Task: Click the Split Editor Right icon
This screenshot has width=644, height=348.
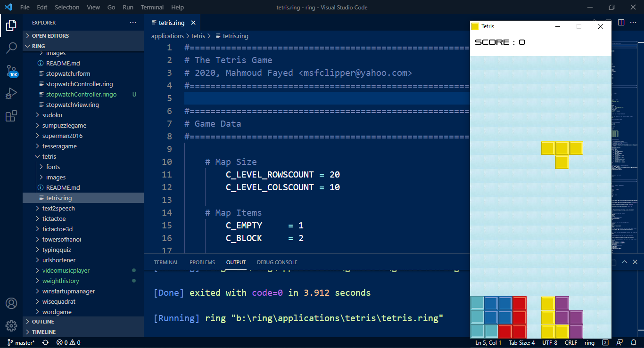Action: click(621, 23)
